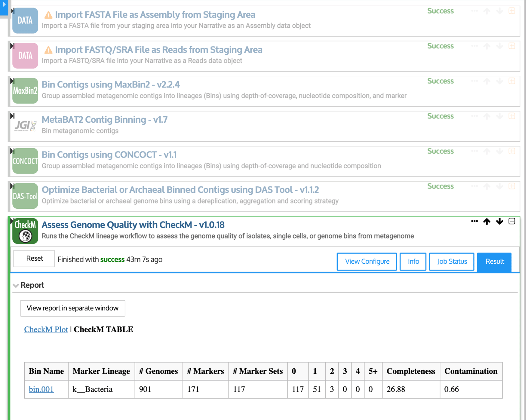Viewport: 528px width, 420px height.
Task: Move the MaxBin2 cell down
Action: coord(500,81)
